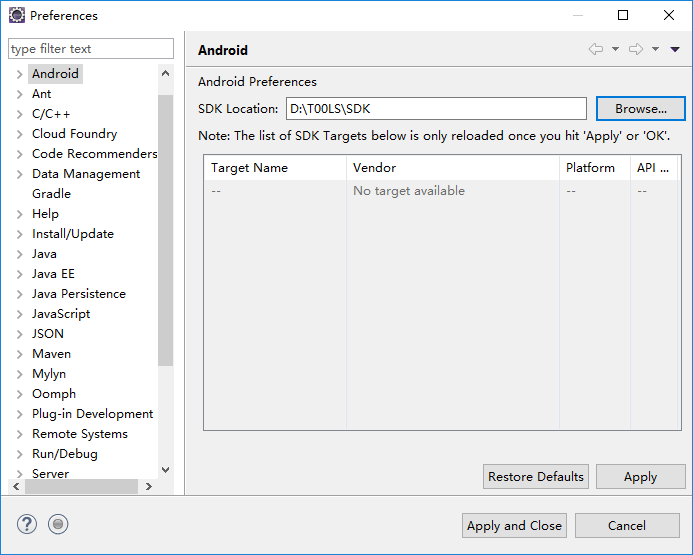The height and width of the screenshot is (555, 693).
Task: Click tree scrollbar up arrow
Action: [165, 73]
